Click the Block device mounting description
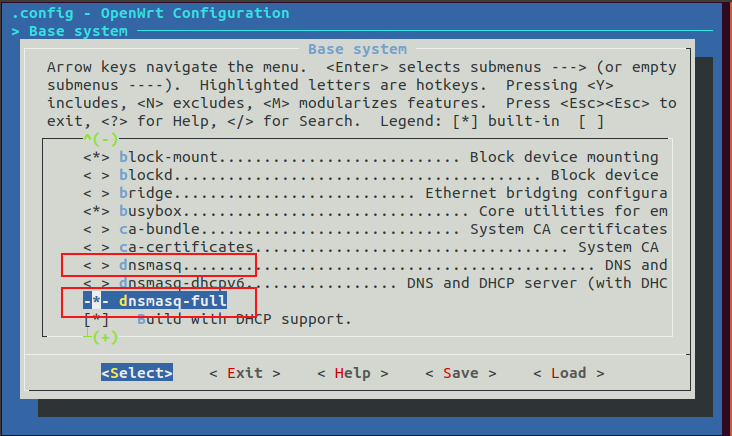Viewport: 732px width, 436px height. 564,157
